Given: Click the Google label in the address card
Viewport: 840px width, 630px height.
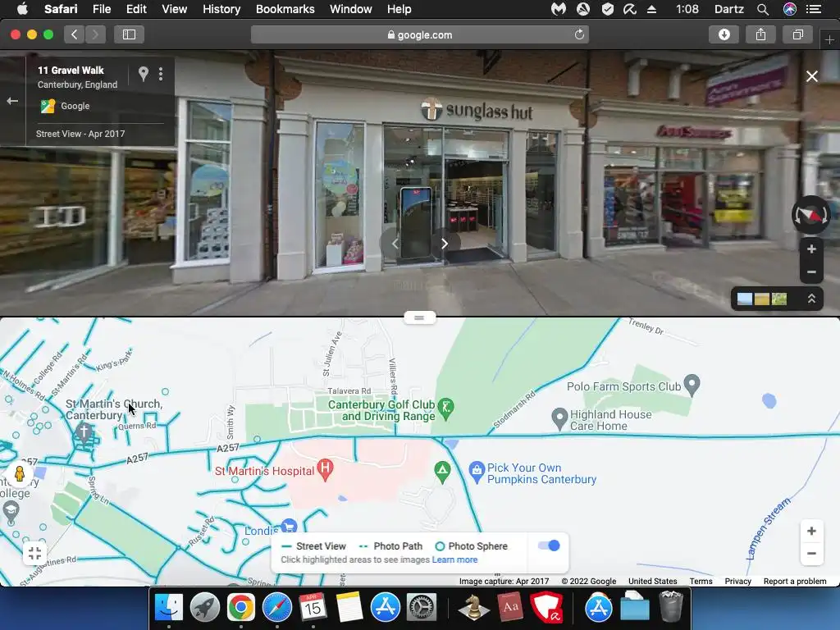Looking at the screenshot, I should click(75, 106).
